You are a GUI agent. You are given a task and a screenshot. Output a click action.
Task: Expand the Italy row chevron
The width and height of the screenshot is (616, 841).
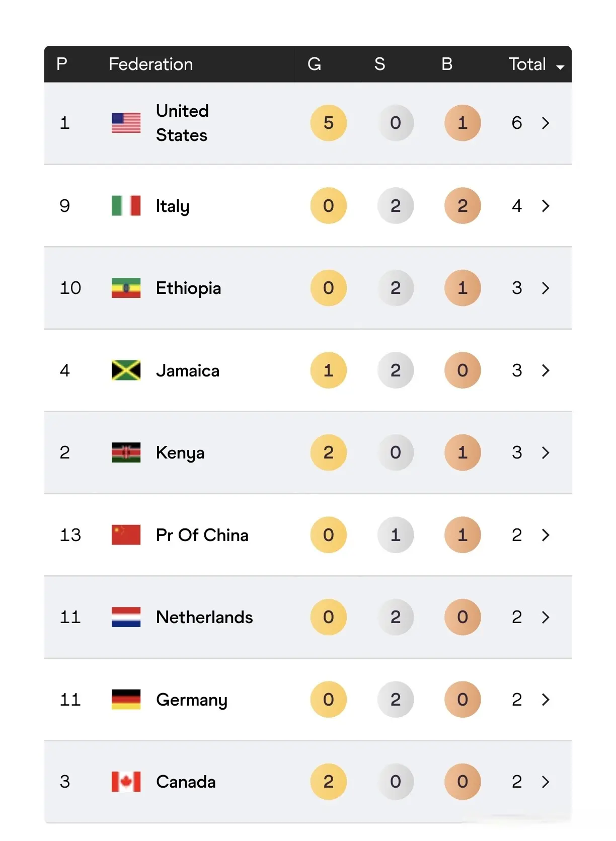tap(546, 205)
